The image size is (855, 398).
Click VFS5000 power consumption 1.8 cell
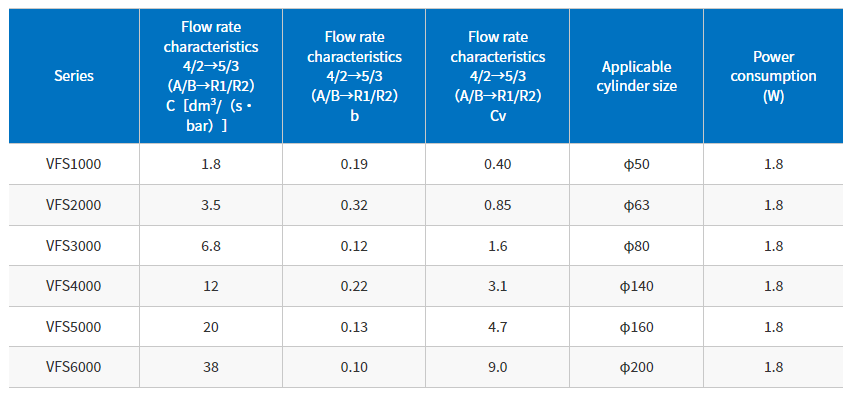pyautogui.click(x=773, y=327)
